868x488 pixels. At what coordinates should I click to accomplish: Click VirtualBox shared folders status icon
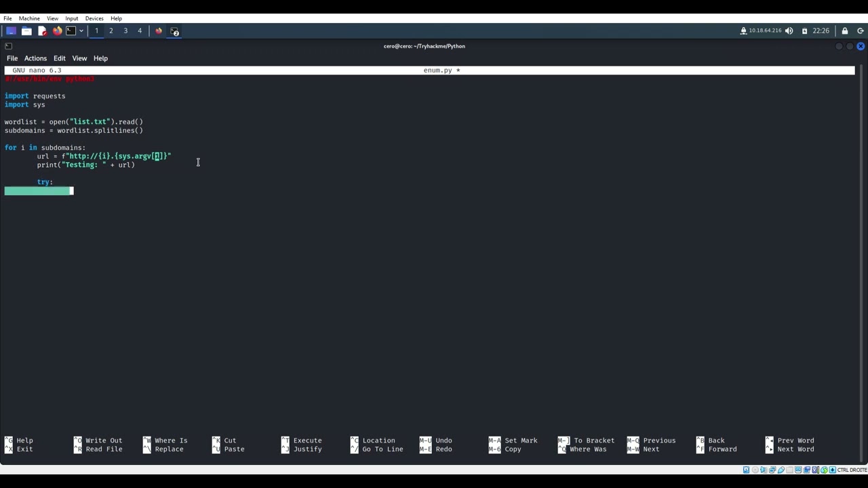(x=789, y=470)
